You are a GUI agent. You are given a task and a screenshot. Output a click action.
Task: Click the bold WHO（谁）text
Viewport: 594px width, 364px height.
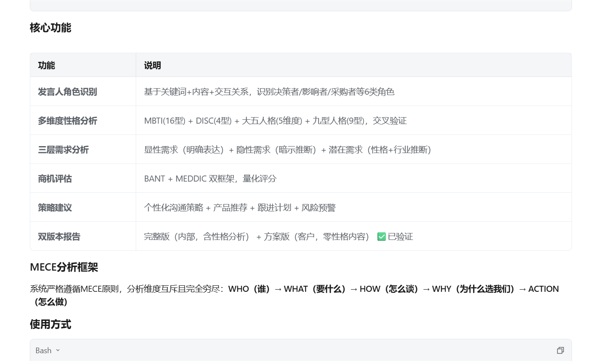point(249,289)
